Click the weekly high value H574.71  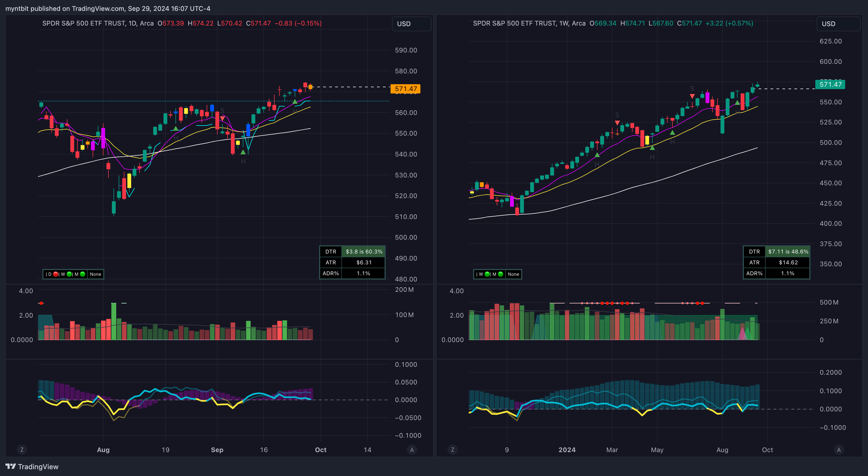point(633,23)
